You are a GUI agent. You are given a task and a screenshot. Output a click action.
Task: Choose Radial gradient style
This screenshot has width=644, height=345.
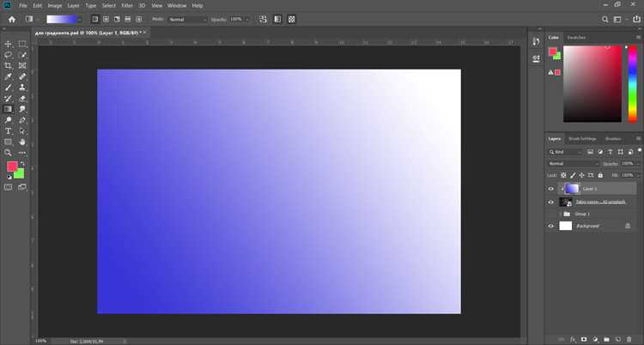106,19
